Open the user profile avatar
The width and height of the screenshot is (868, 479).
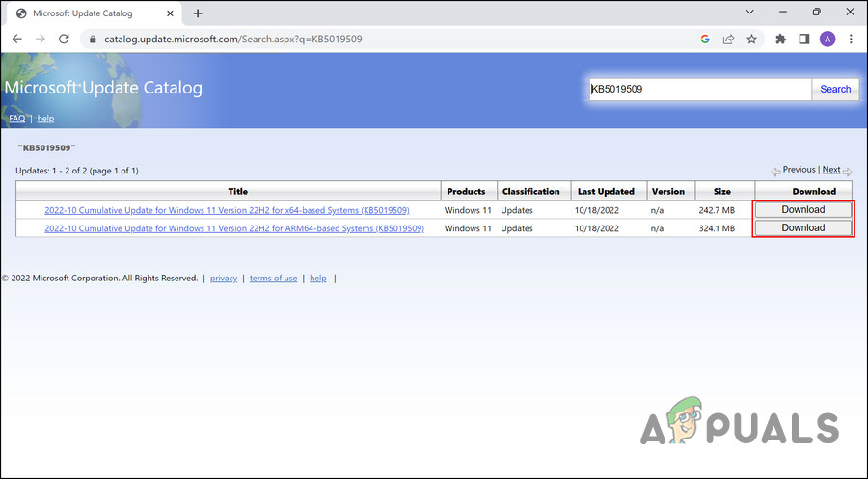pyautogui.click(x=827, y=40)
